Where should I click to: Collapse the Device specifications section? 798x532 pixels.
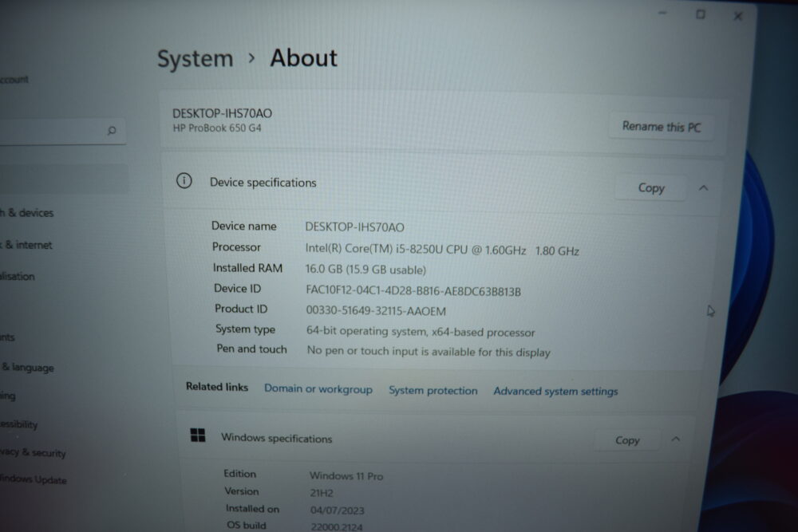[703, 188]
